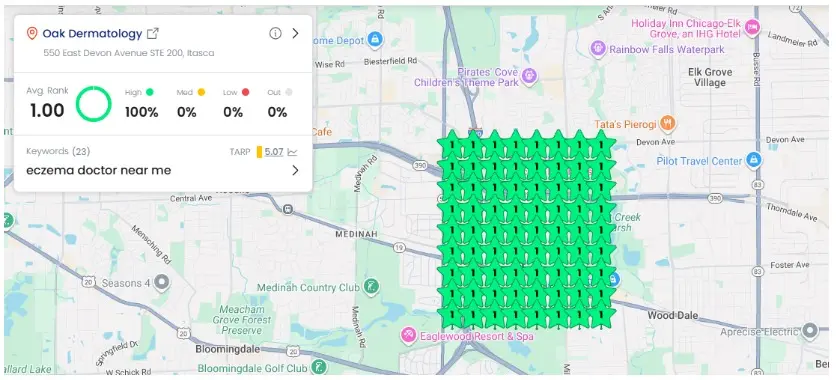Click the 550 East Devon Avenue address

pyautogui.click(x=129, y=53)
